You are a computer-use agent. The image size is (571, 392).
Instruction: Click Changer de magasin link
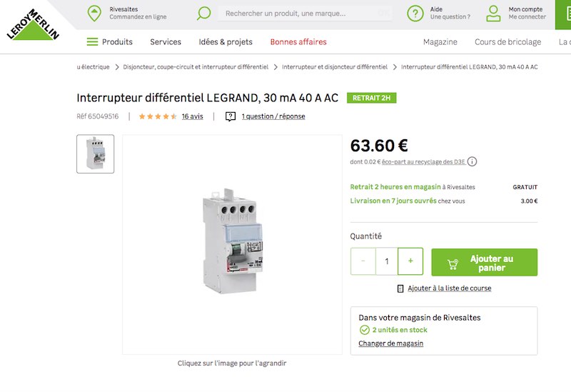tap(390, 343)
